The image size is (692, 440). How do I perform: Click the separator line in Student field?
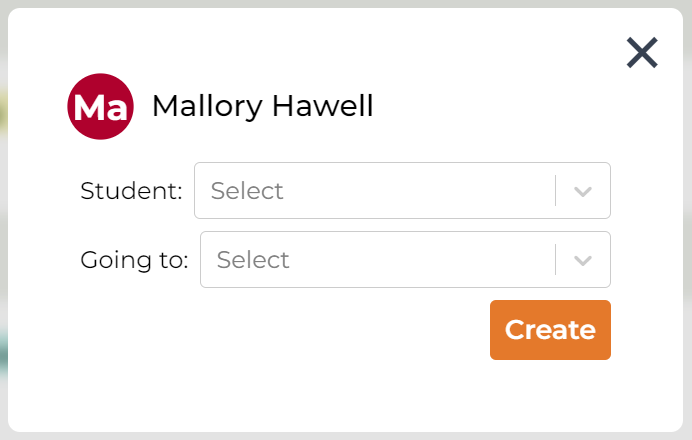pos(555,191)
